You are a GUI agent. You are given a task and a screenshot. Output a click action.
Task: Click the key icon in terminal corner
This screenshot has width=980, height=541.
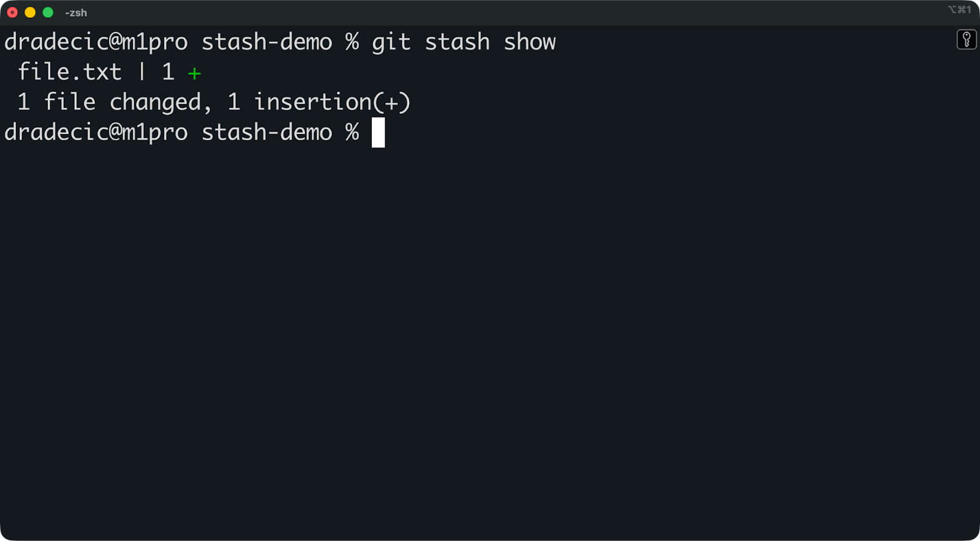coord(967,40)
